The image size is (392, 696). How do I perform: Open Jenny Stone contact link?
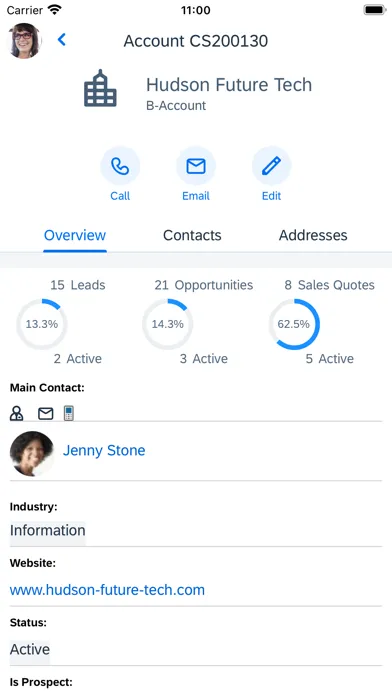(104, 451)
